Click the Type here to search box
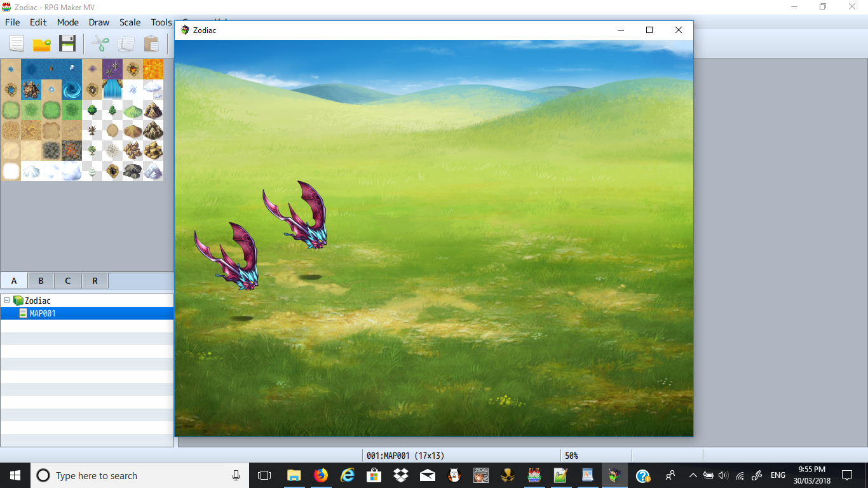The height and width of the screenshot is (488, 868). (140, 475)
